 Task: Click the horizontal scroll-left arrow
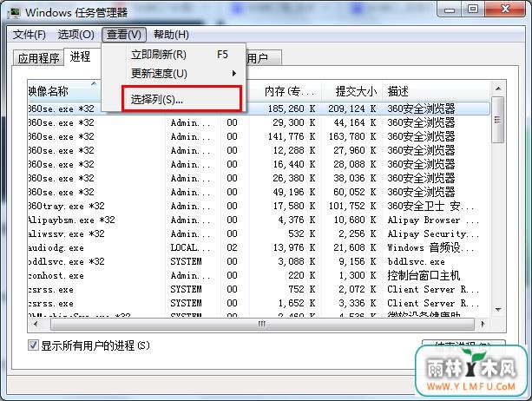point(36,324)
